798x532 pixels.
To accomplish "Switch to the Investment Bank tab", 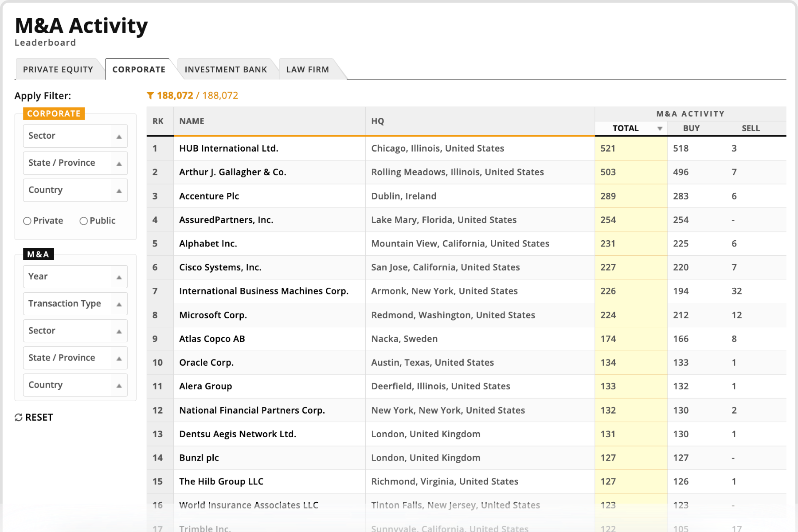I will (226, 70).
